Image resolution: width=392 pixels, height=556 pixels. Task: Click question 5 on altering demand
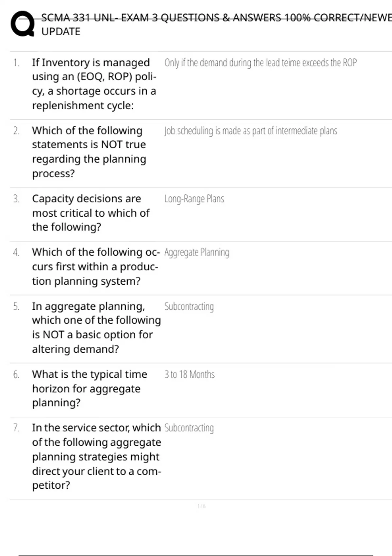pos(96,327)
